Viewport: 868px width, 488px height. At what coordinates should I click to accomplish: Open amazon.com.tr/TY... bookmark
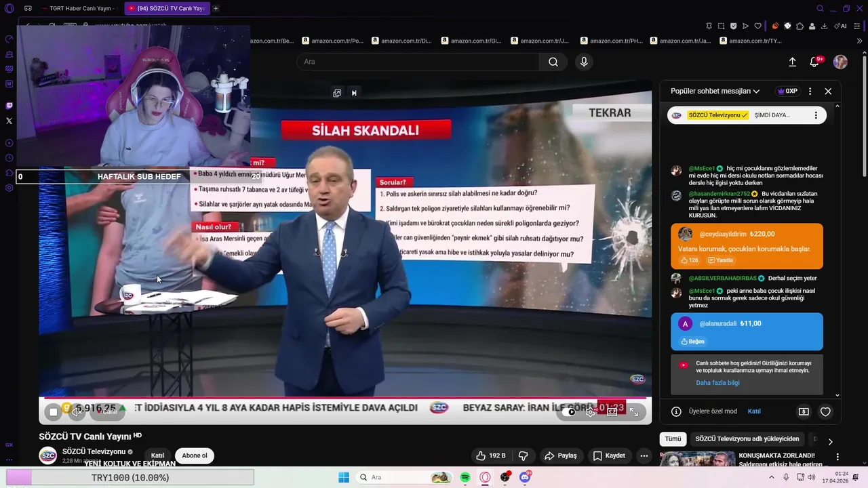pos(751,41)
